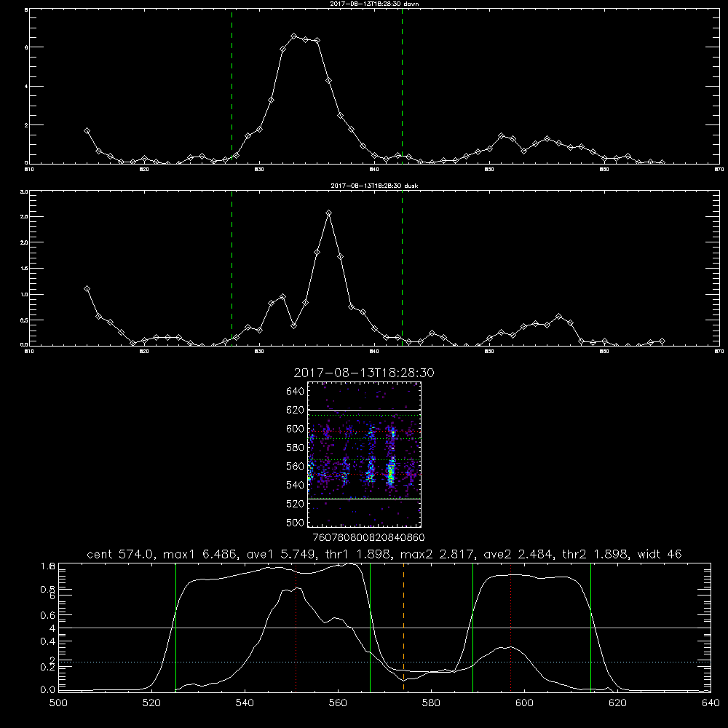Click the dotted horizontal threshold line in bottom plot

point(384,662)
